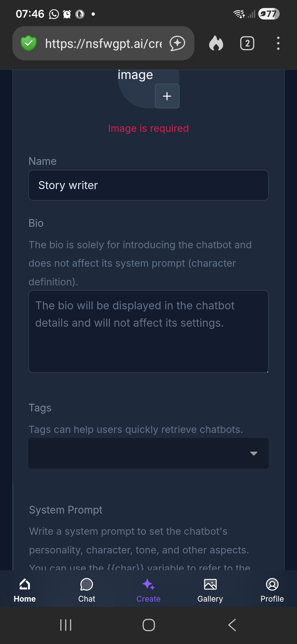This screenshot has width=297, height=644.
Task: Tap the feedback chat bubble icon in address bar
Action: click(177, 43)
